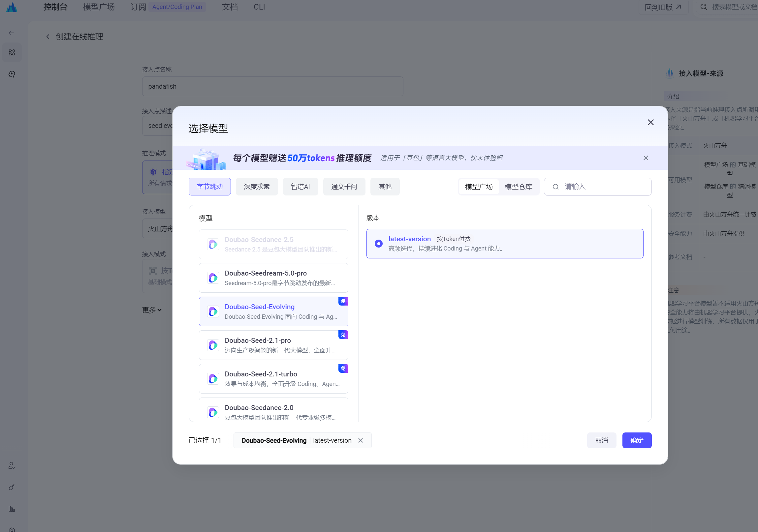Viewport: 758px width, 532px height.
Task: Click the 按Token付费 label
Action: [x=454, y=239]
